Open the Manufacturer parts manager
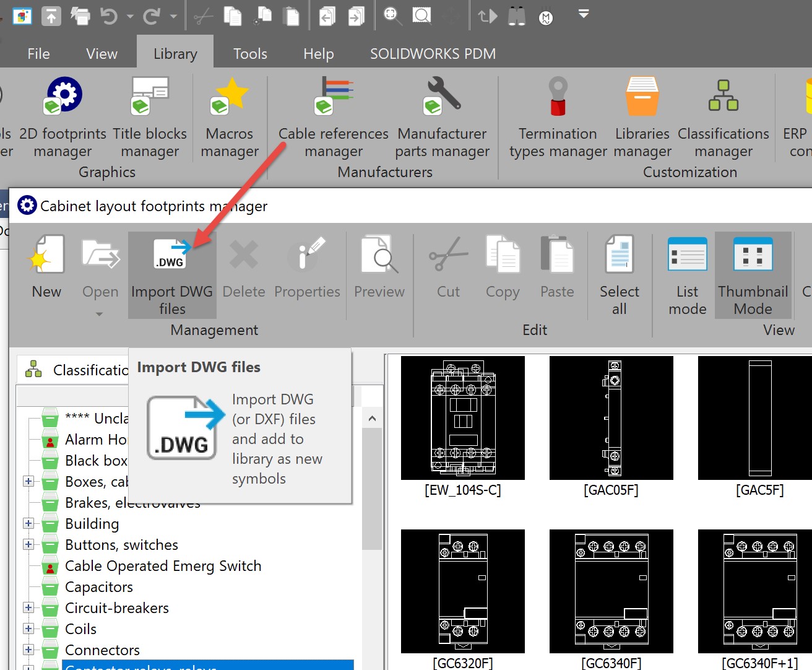This screenshot has height=670, width=812. (x=442, y=118)
